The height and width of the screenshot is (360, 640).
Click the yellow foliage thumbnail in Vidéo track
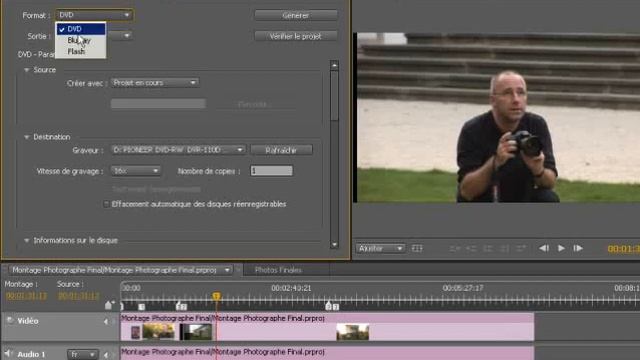(158, 332)
